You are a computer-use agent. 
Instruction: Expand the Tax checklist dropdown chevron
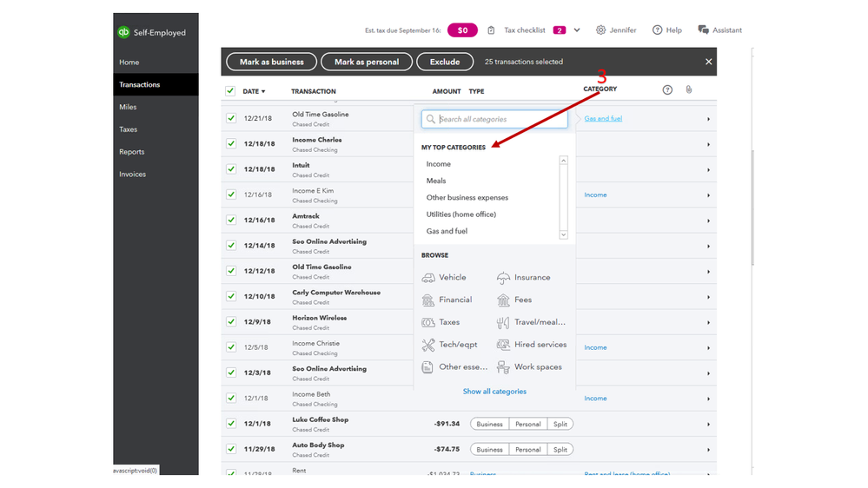coord(577,30)
